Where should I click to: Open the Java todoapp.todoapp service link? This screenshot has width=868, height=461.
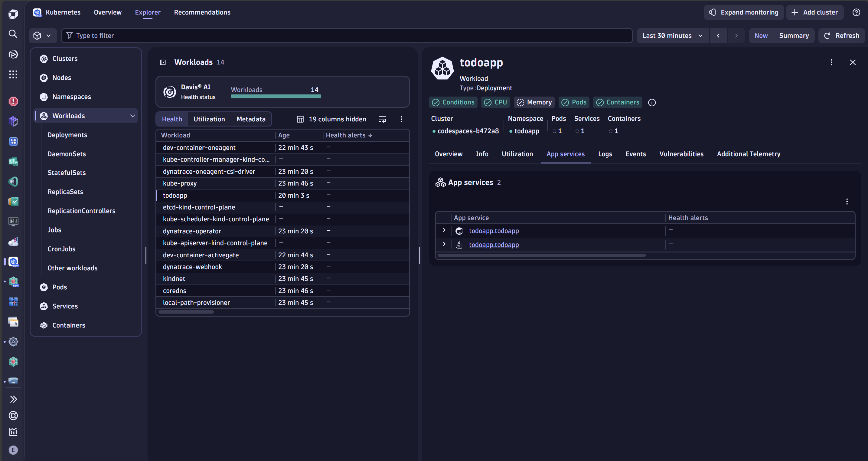click(x=494, y=245)
